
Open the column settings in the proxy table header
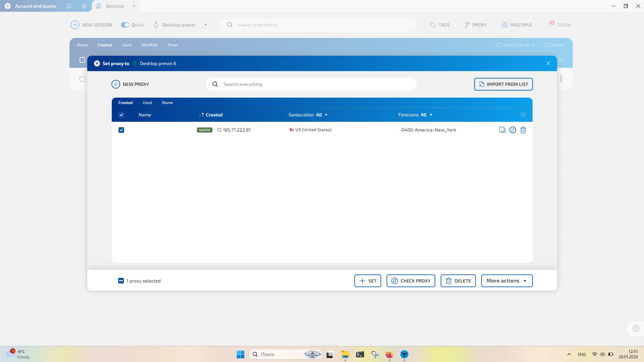(523, 115)
